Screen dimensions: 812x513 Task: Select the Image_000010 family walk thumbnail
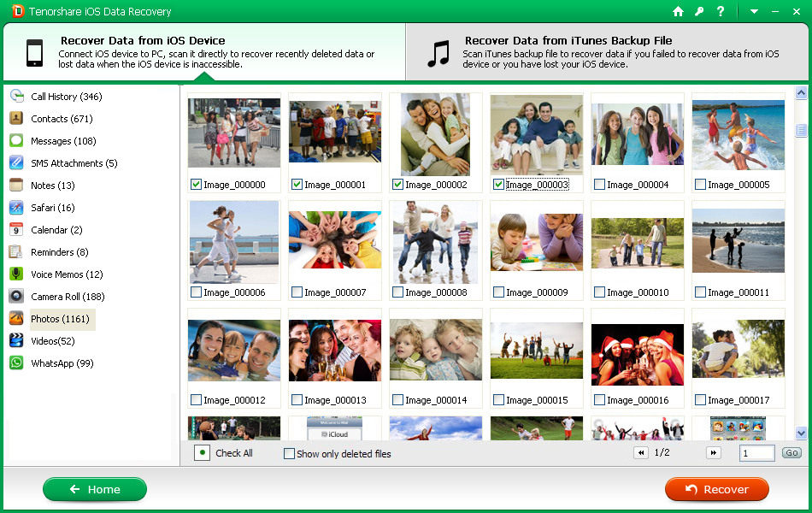click(x=638, y=243)
